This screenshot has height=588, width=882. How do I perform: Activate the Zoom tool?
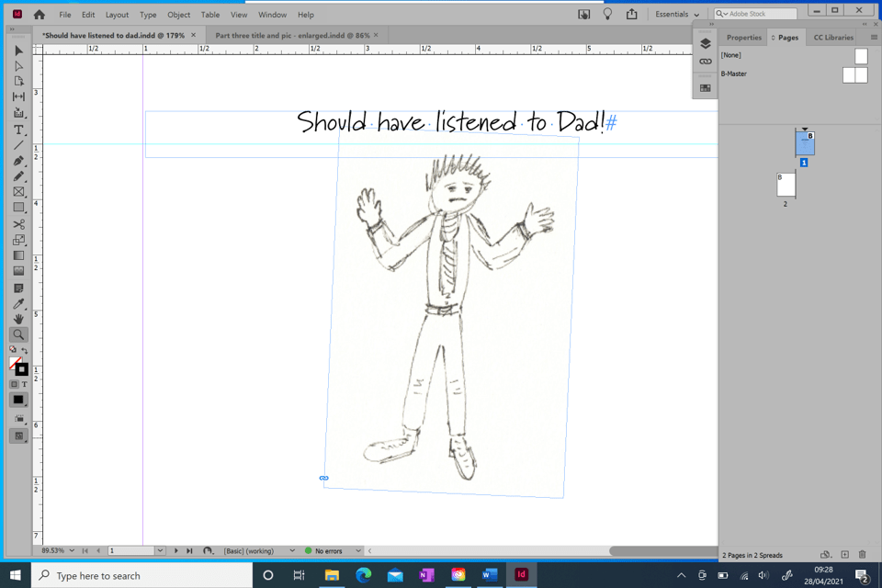(18, 334)
